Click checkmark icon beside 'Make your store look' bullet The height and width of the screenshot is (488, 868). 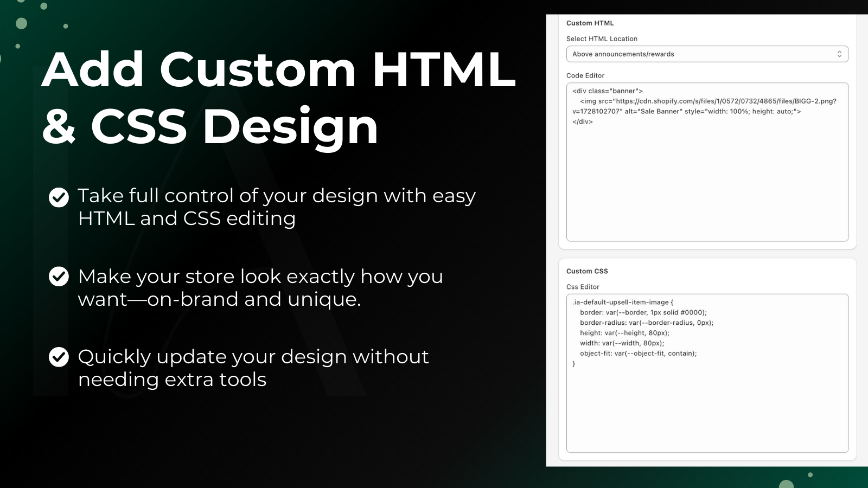pyautogui.click(x=59, y=277)
